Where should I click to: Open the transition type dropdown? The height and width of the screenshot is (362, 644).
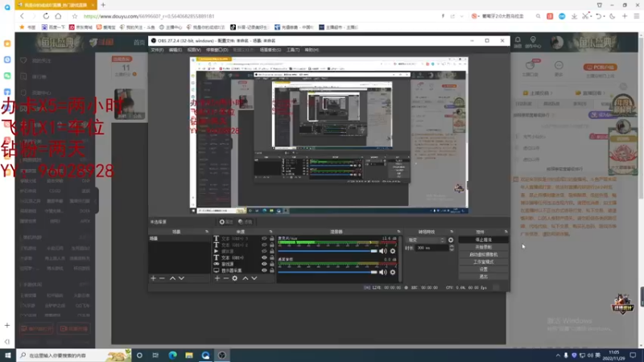pos(427,240)
